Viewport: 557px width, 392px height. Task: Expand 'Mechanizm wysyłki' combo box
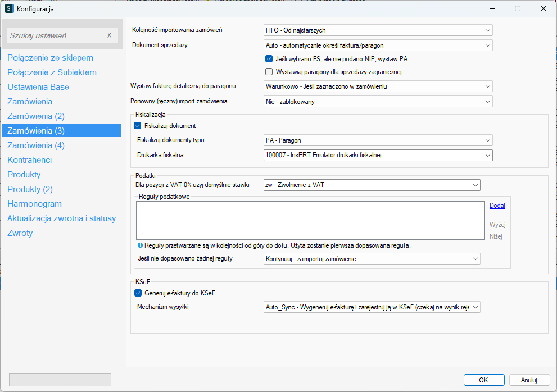point(372,307)
